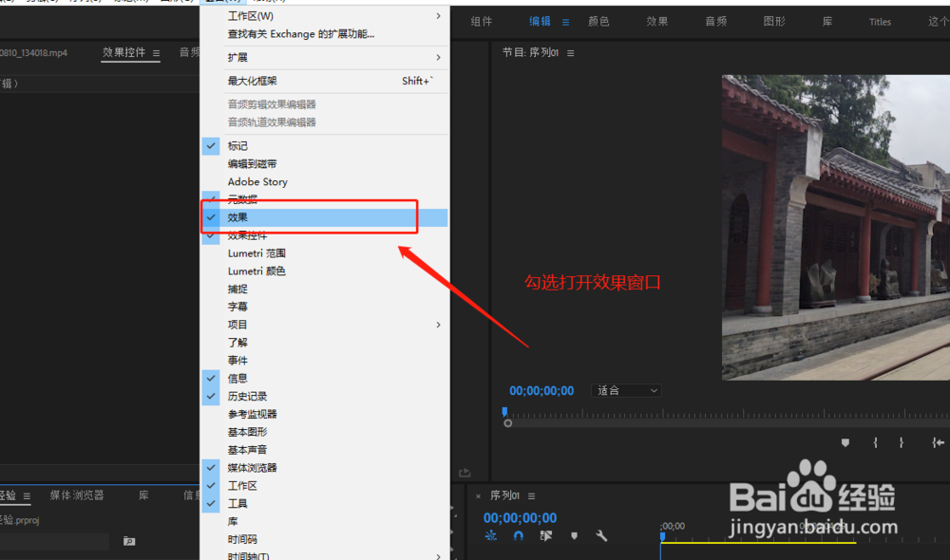The height and width of the screenshot is (560, 950).
Task: Open Lumetri 颜色 panel from menu
Action: point(324,271)
